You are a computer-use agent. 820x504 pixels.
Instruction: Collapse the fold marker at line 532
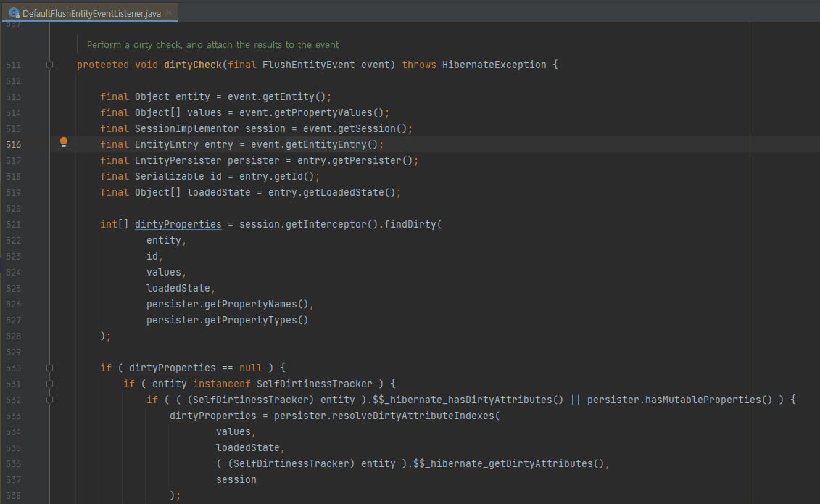pyautogui.click(x=50, y=400)
